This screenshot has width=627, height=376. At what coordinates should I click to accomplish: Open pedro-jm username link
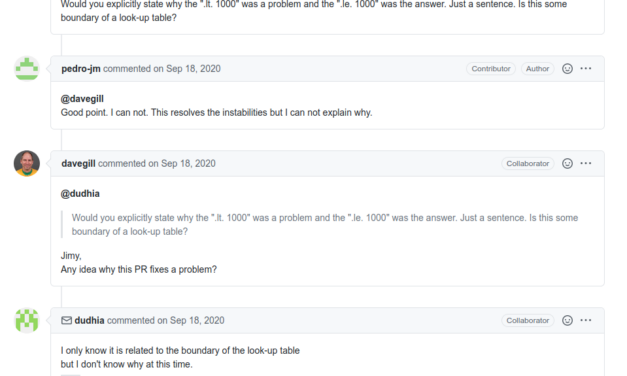[x=81, y=69]
